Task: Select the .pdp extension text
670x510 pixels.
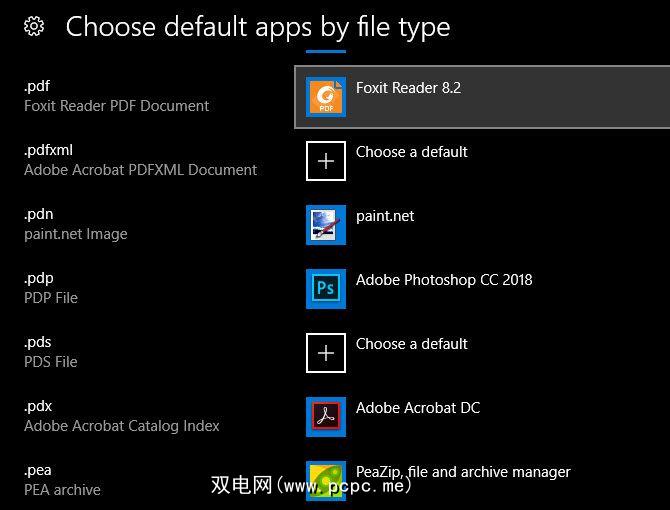Action: [38, 278]
